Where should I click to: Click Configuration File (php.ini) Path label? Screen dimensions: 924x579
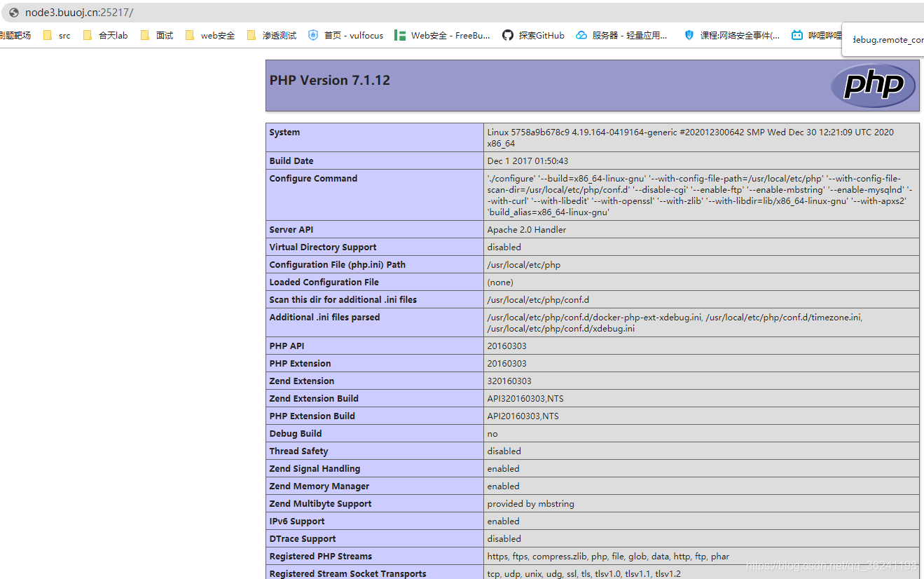point(338,265)
